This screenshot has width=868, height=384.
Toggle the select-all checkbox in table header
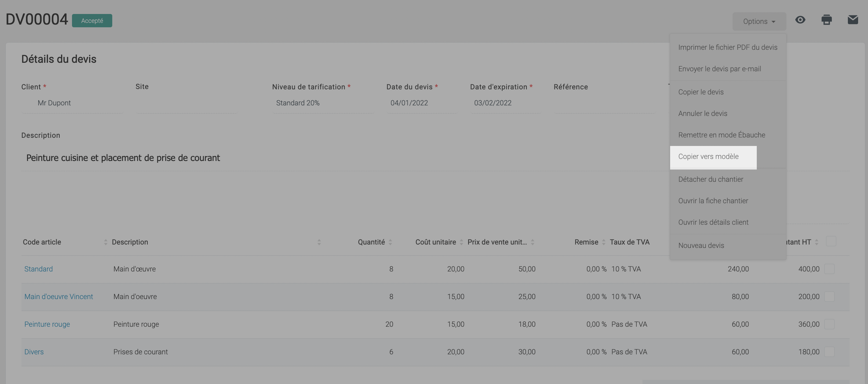[x=831, y=241]
